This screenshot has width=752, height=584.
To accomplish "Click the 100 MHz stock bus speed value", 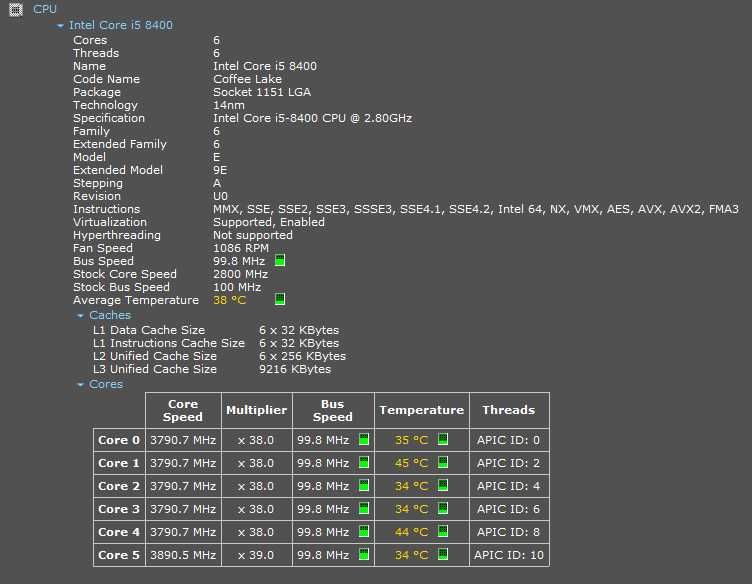I will tap(237, 287).
